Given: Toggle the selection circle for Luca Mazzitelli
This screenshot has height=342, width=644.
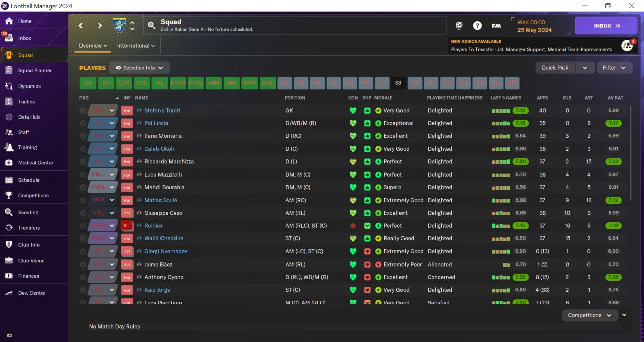Looking at the screenshot, I should coord(83,175).
